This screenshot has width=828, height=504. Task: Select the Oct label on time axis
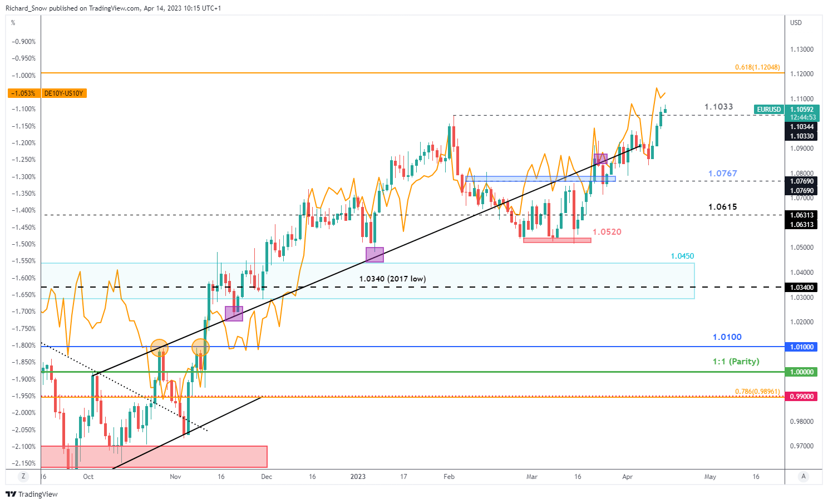click(x=88, y=477)
